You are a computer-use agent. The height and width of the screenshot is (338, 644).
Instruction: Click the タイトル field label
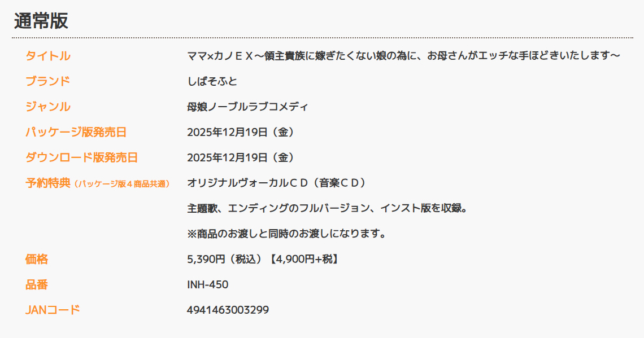(48, 56)
